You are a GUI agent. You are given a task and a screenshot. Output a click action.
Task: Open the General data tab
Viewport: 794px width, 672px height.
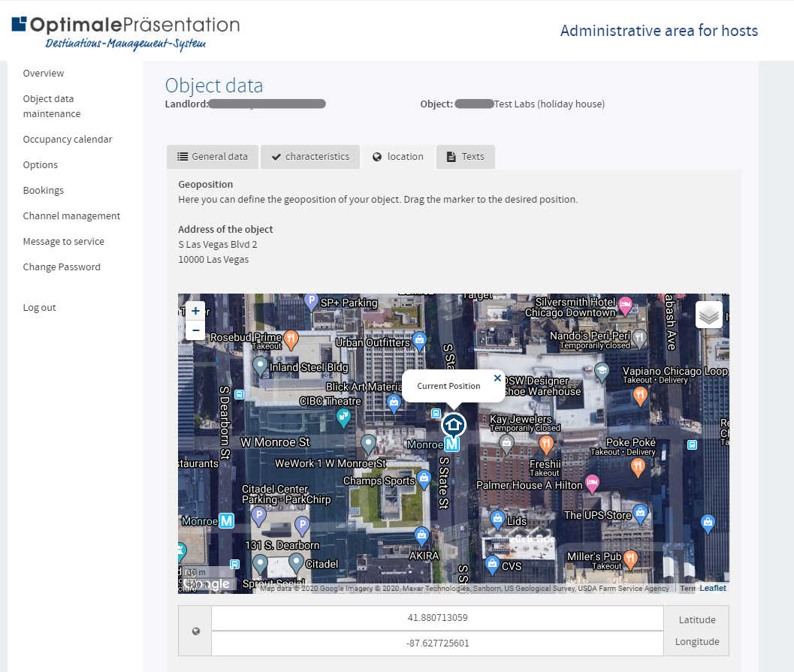coord(213,157)
